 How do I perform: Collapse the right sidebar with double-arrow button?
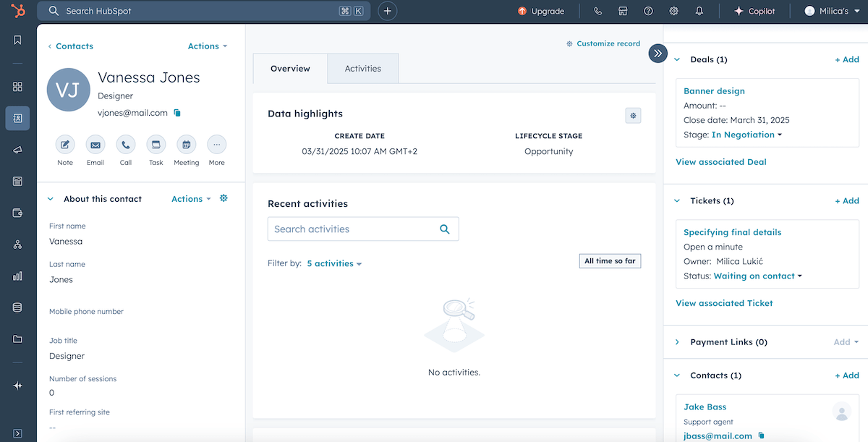pos(658,54)
